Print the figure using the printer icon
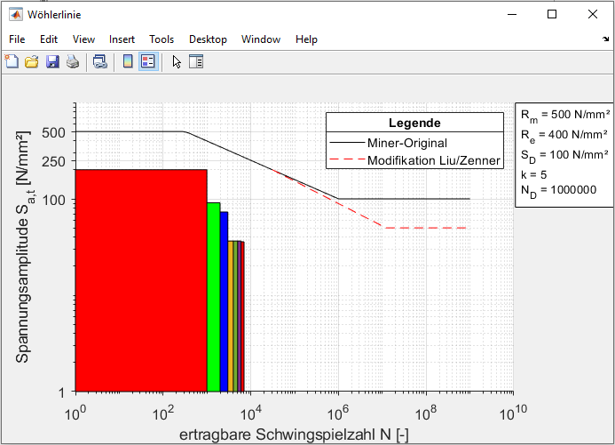The image size is (615, 445). [x=72, y=62]
